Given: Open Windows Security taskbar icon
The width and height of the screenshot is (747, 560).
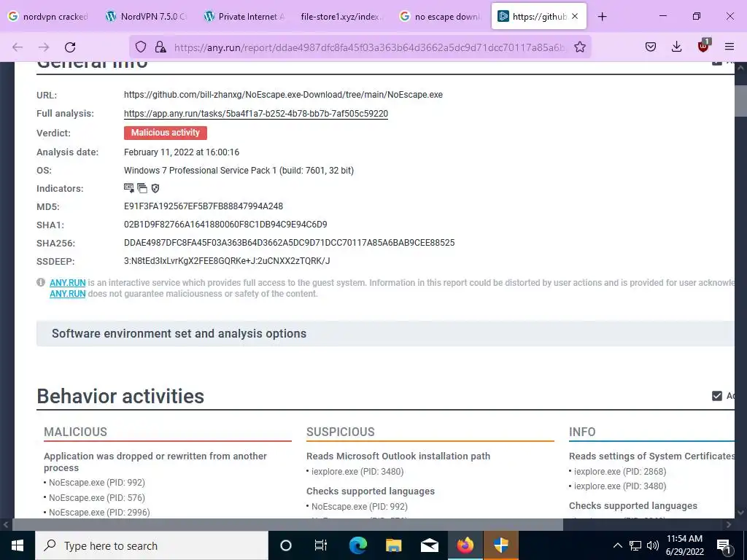Looking at the screenshot, I should (501, 545).
